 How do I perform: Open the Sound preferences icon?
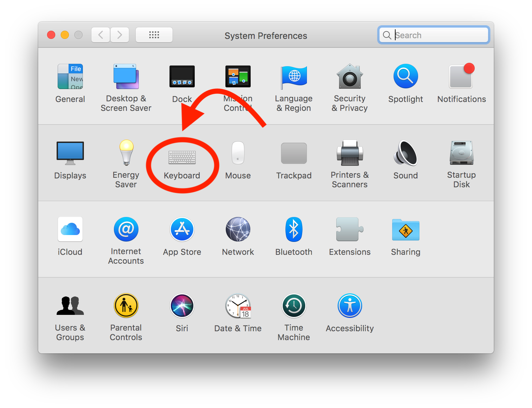[405, 153]
